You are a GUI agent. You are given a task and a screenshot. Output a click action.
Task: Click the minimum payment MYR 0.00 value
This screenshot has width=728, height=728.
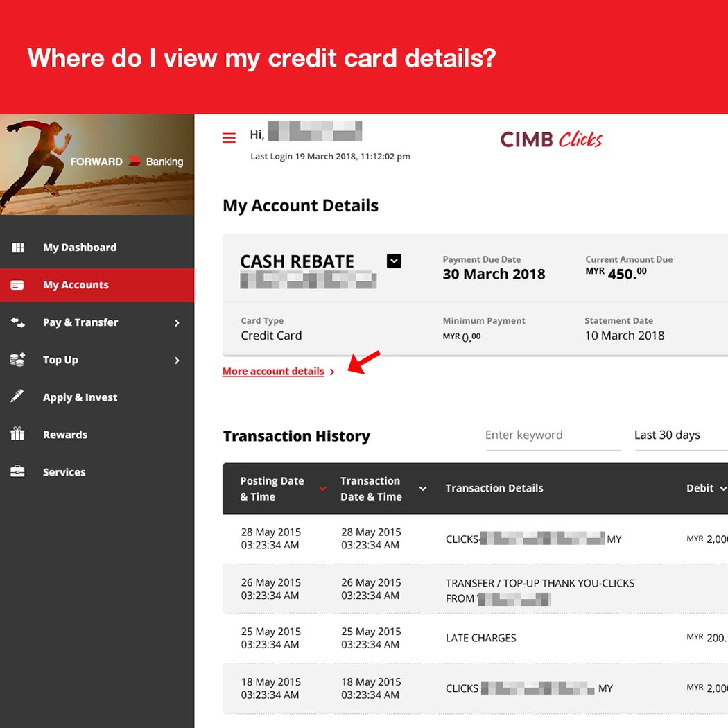click(462, 336)
